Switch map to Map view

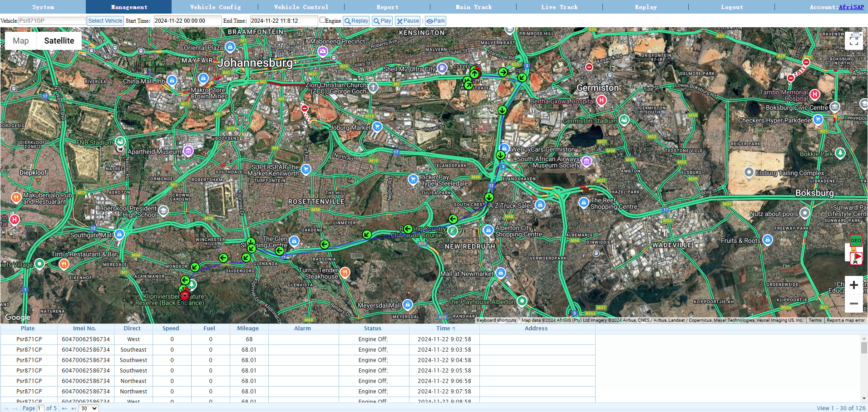21,41
